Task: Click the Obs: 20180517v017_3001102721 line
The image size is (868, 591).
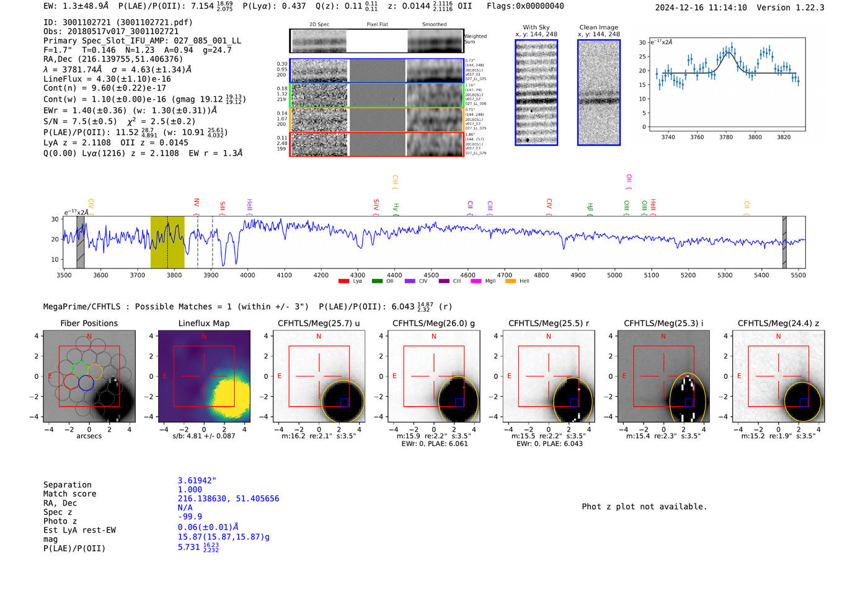Action: click(111, 31)
